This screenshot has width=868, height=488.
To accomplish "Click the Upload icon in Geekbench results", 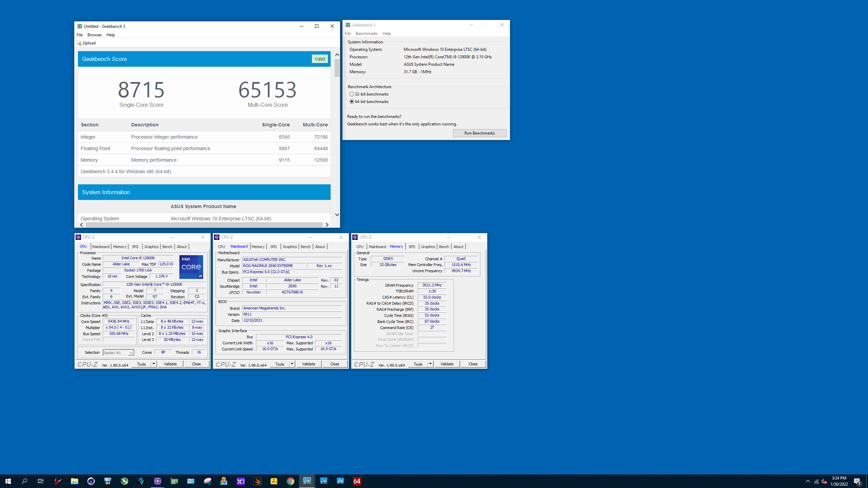I will point(79,43).
